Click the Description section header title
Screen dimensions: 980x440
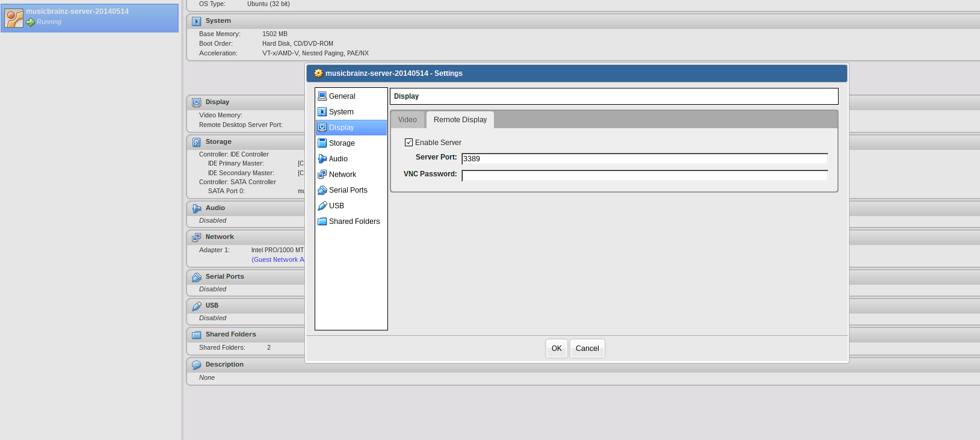tap(224, 364)
